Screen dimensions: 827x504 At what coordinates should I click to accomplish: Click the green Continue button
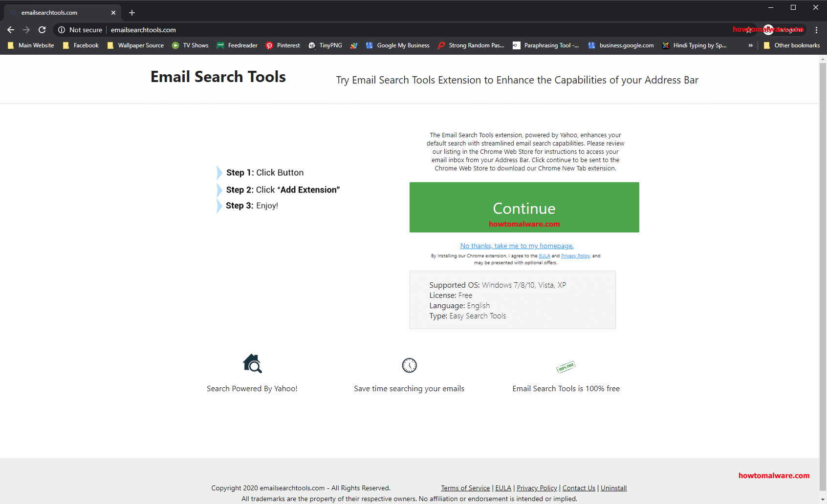(x=524, y=207)
